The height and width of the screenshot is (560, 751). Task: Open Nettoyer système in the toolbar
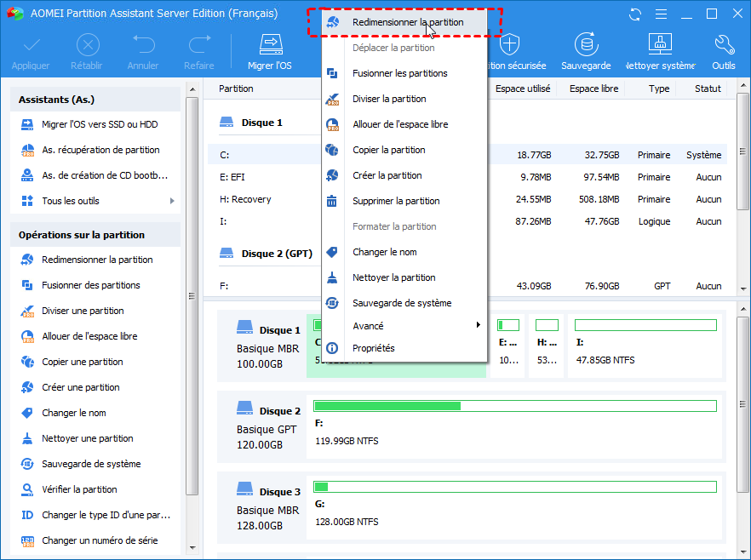coord(660,53)
